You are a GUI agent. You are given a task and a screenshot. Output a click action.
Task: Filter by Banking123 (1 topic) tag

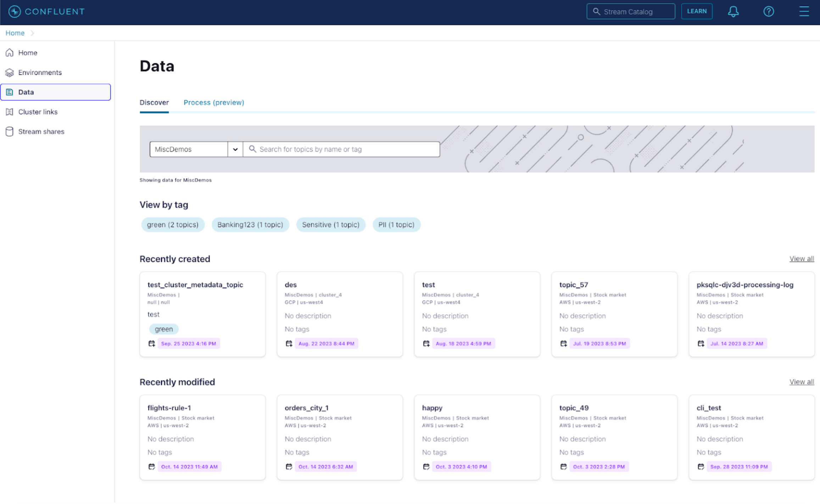tap(250, 225)
